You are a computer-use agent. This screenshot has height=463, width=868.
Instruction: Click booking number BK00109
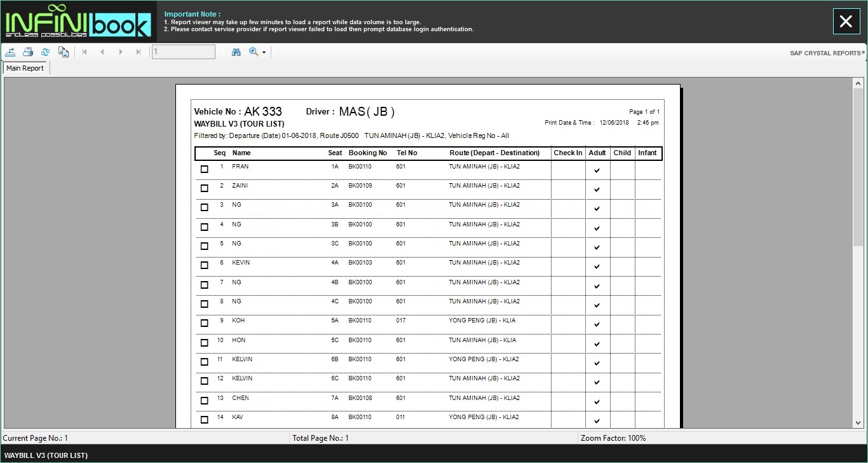point(360,186)
